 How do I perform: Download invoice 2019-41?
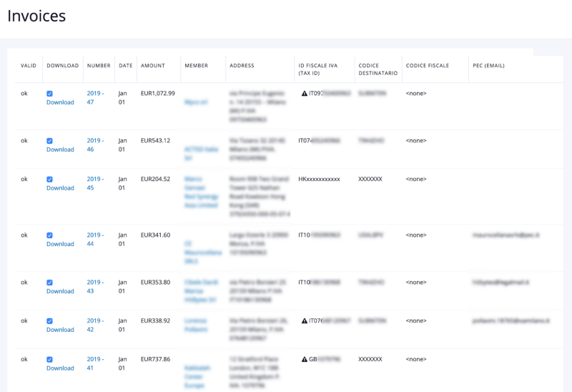(60, 368)
